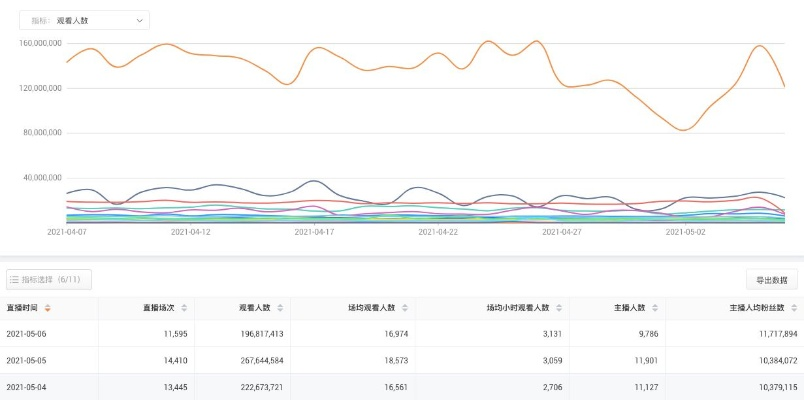Screen dimensions: 804x400
Task: Click the sort arrows beside 直播场次
Action: 183,308
